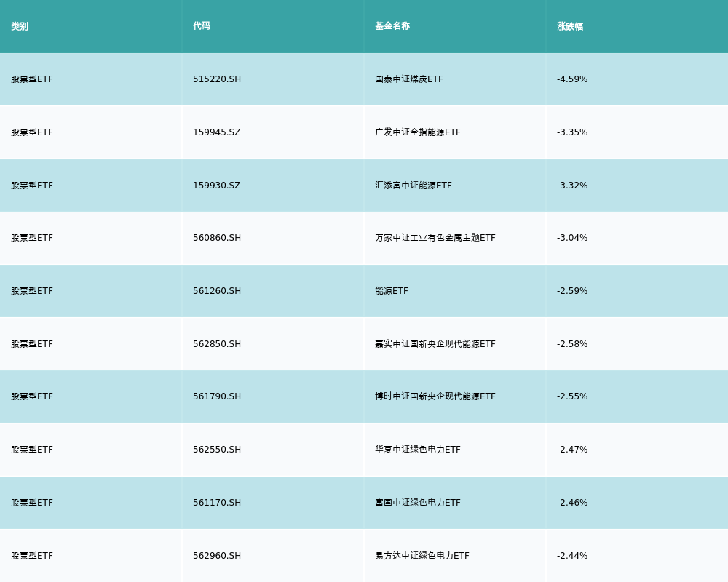The width and height of the screenshot is (728, 582).
Task: Select code 561260.SH
Action: click(x=217, y=291)
